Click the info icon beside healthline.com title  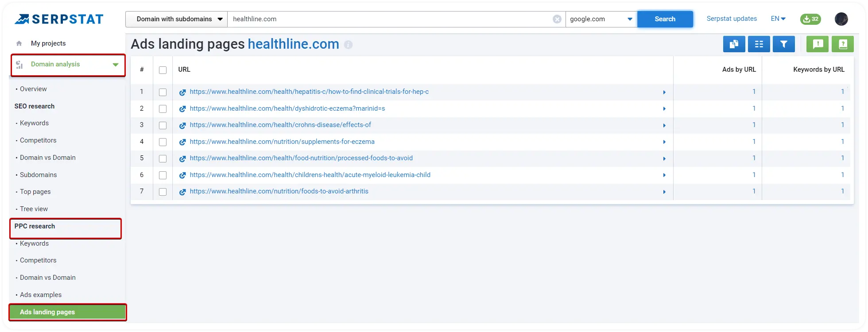pyautogui.click(x=349, y=45)
